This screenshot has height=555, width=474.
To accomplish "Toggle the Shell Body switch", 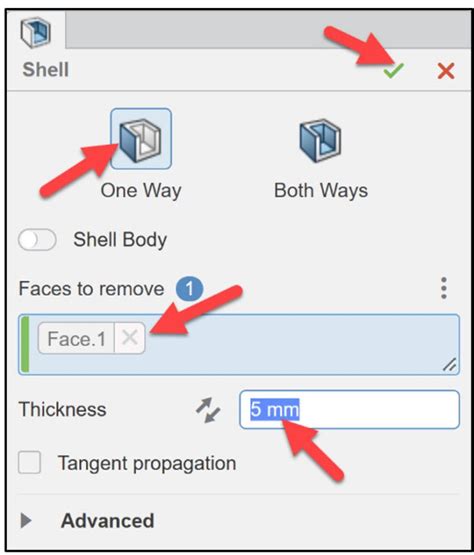I will [x=37, y=240].
